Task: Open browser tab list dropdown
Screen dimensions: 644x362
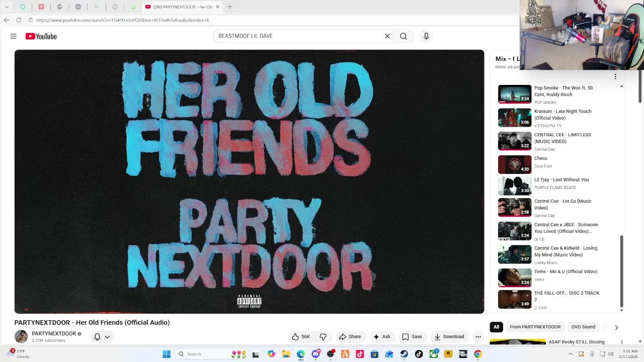Action: coord(7,7)
